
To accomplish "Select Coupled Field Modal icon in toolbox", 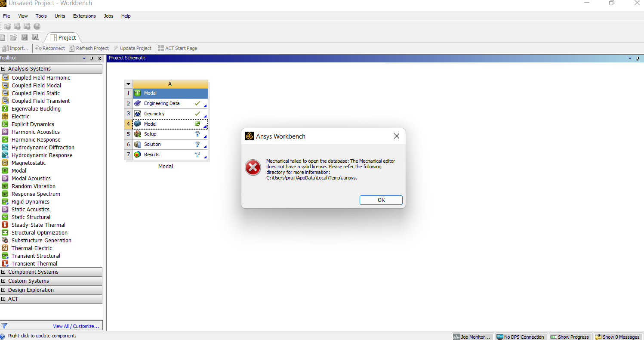I will click(5, 85).
